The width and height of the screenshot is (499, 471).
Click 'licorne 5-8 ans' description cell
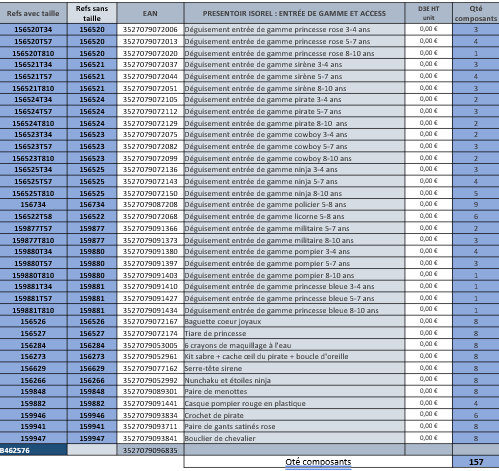294,216
